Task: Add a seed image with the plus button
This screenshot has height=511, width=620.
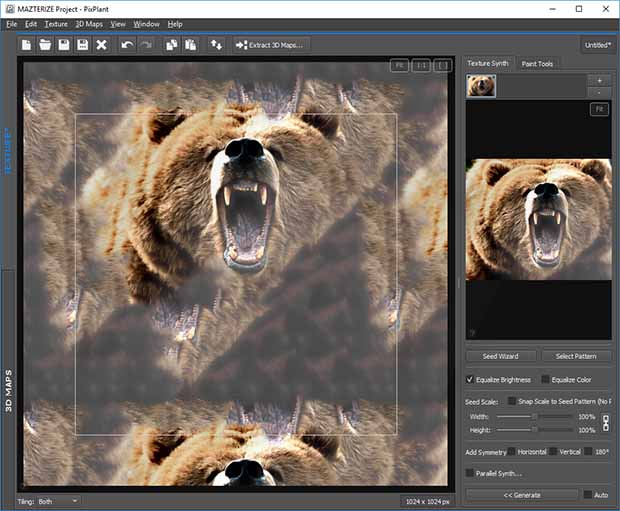Action: pyautogui.click(x=599, y=81)
